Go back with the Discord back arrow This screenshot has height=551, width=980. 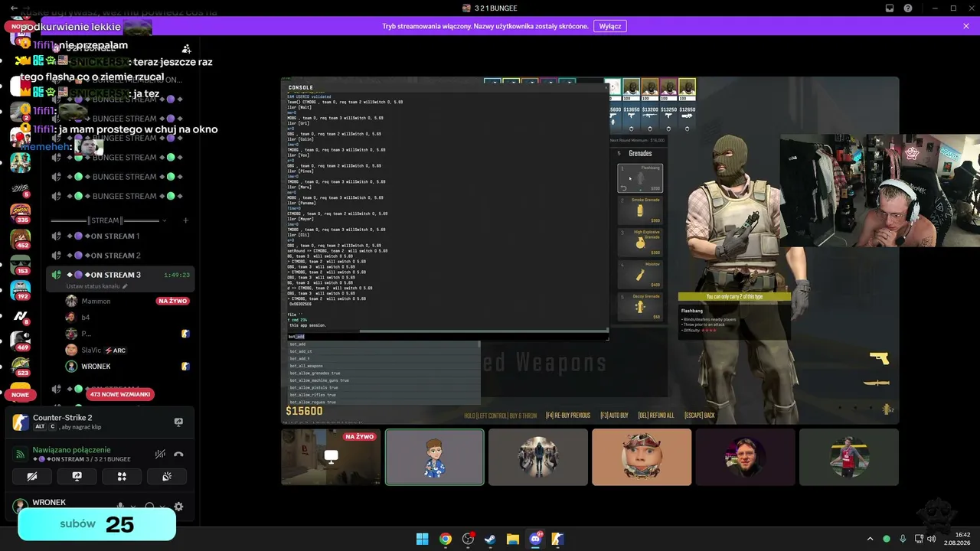15,8
